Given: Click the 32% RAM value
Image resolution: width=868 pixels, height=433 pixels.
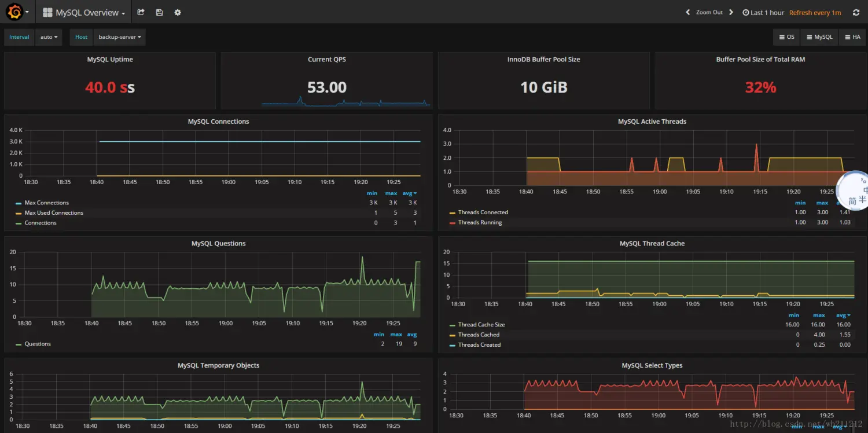Looking at the screenshot, I should (760, 87).
